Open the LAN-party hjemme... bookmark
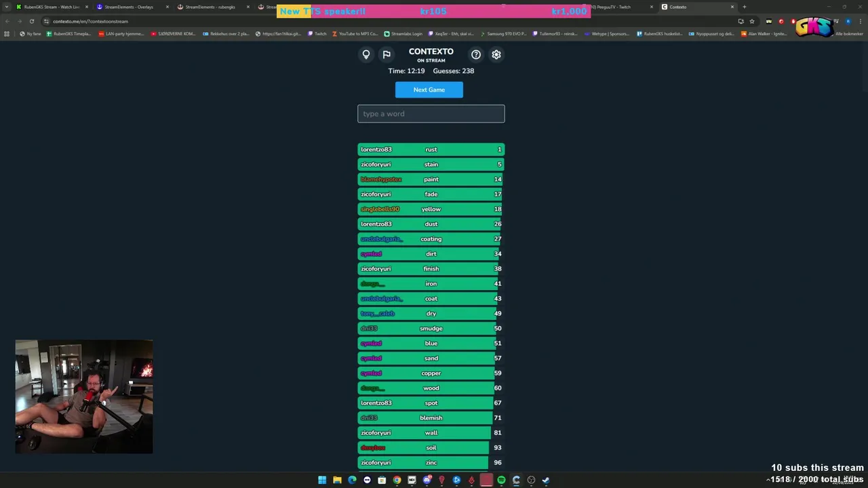This screenshot has width=868, height=488. coord(121,34)
